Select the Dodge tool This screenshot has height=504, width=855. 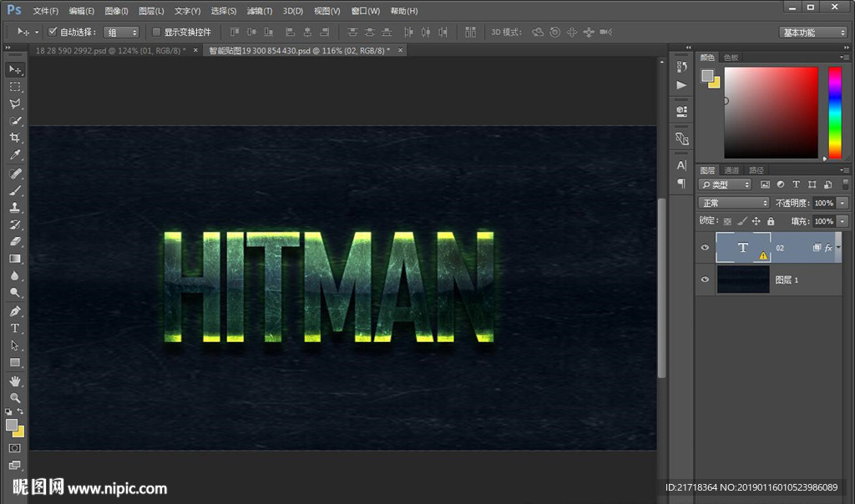[15, 293]
